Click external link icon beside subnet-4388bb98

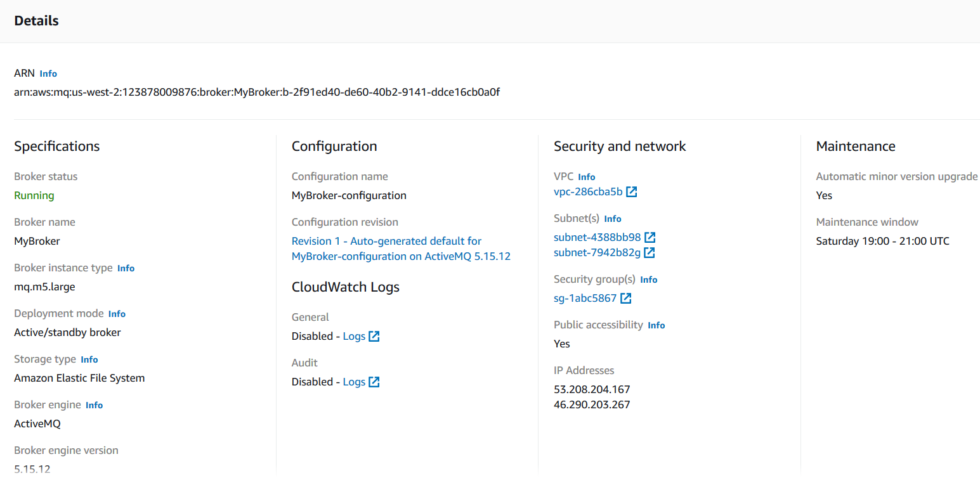pyautogui.click(x=650, y=238)
